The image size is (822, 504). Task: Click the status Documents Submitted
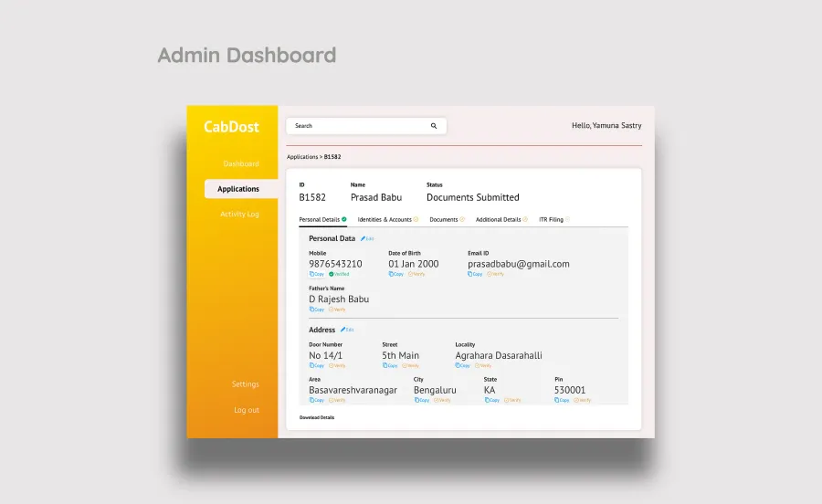(473, 197)
